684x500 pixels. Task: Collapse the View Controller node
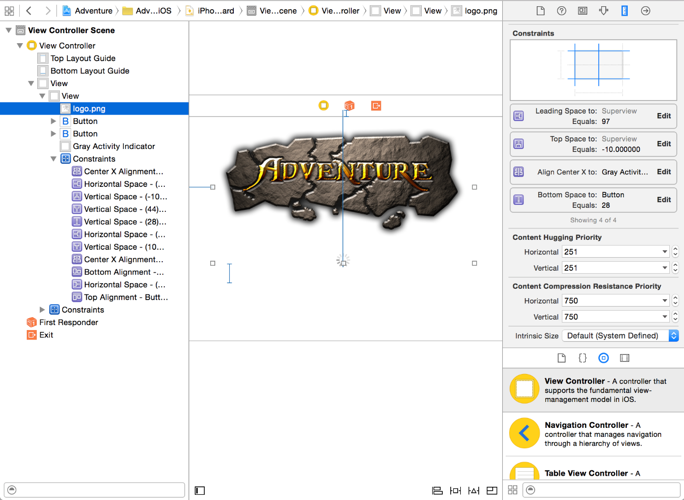20,45
